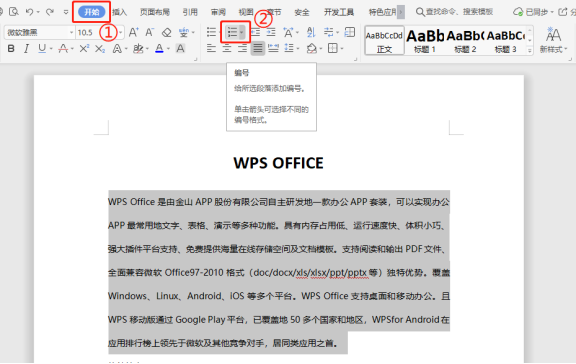Toggle underline formatting

[42, 48]
